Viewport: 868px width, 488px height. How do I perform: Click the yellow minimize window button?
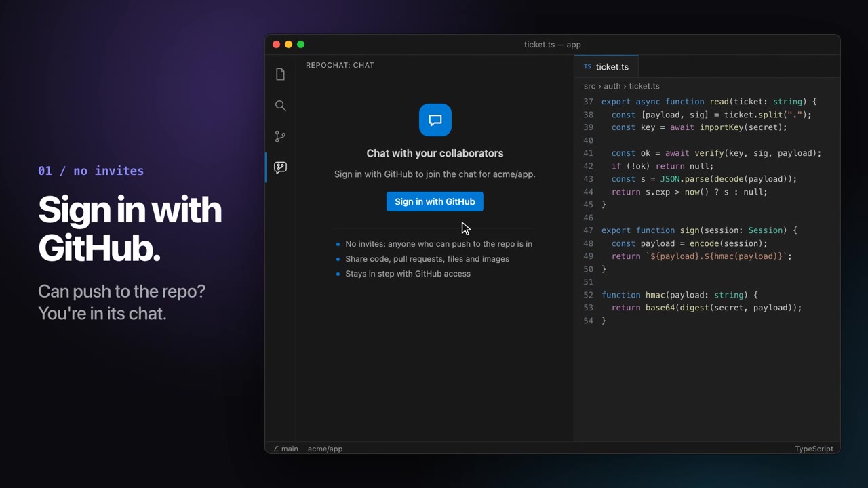pyautogui.click(x=288, y=45)
